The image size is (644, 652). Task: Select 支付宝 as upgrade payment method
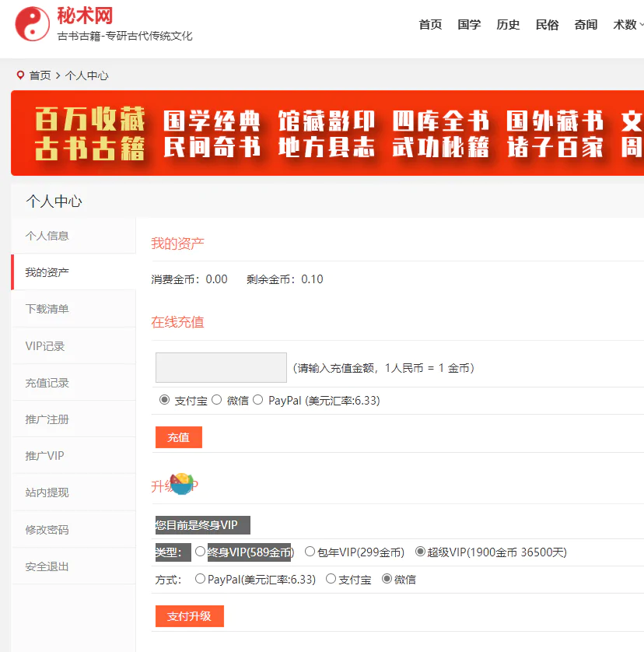331,578
